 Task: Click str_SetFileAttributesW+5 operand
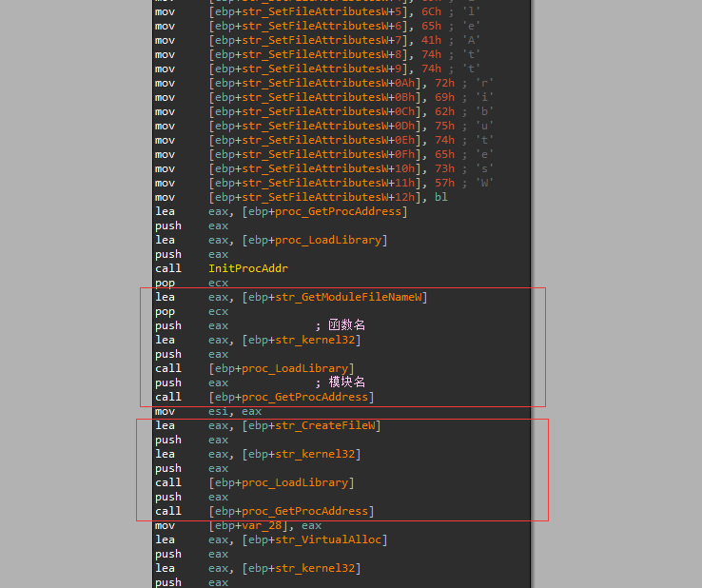pyautogui.click(x=322, y=11)
